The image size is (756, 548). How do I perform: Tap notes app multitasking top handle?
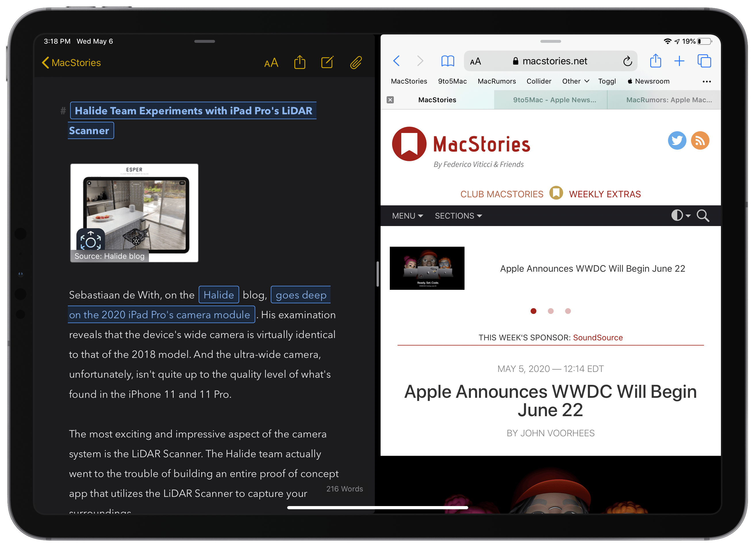click(x=204, y=41)
